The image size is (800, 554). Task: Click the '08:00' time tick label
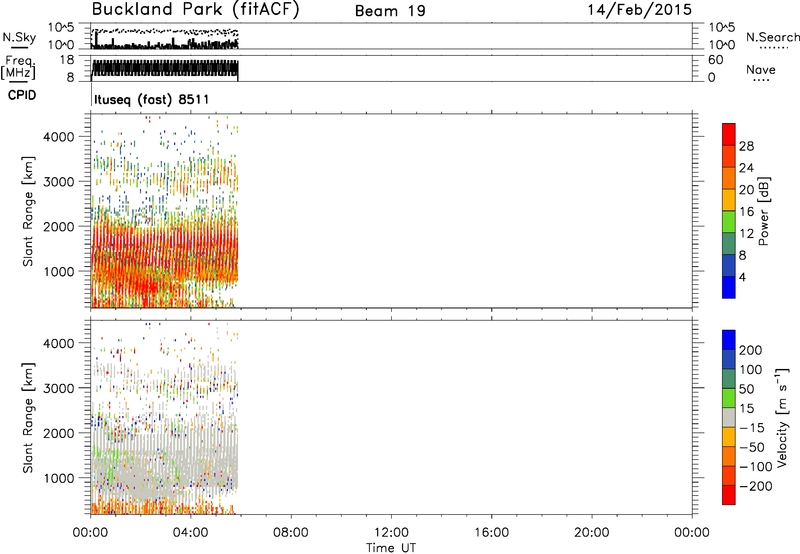[291, 533]
